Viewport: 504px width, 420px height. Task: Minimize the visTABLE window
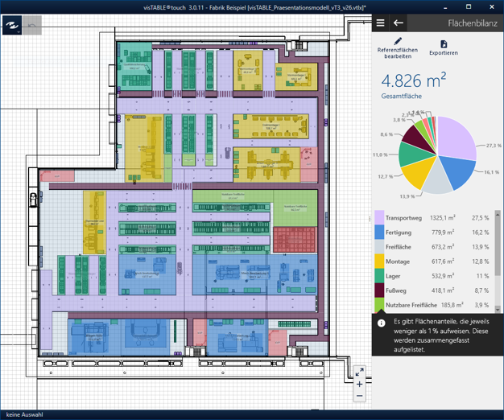[x=445, y=7]
